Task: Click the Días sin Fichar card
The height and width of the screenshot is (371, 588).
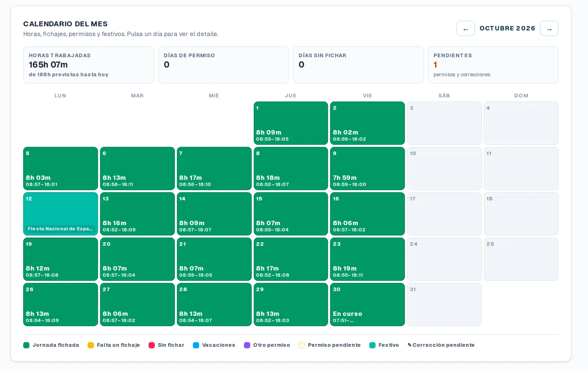Action: pos(358,65)
